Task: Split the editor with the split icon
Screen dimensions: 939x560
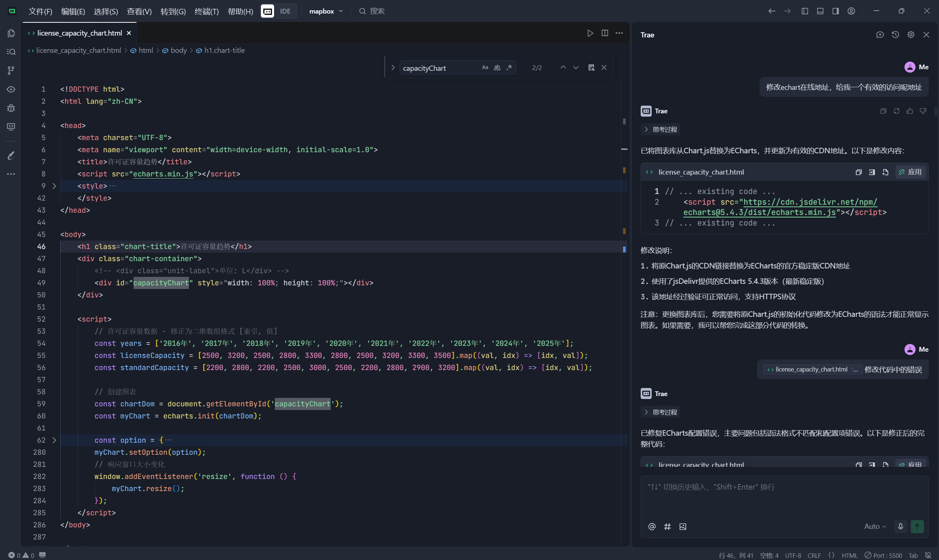Action: (x=604, y=33)
